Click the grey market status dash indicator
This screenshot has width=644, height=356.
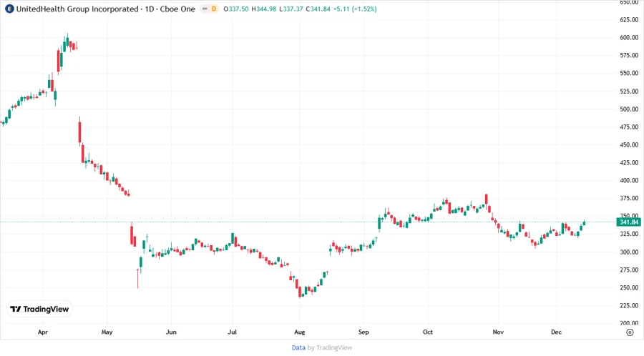tap(205, 9)
